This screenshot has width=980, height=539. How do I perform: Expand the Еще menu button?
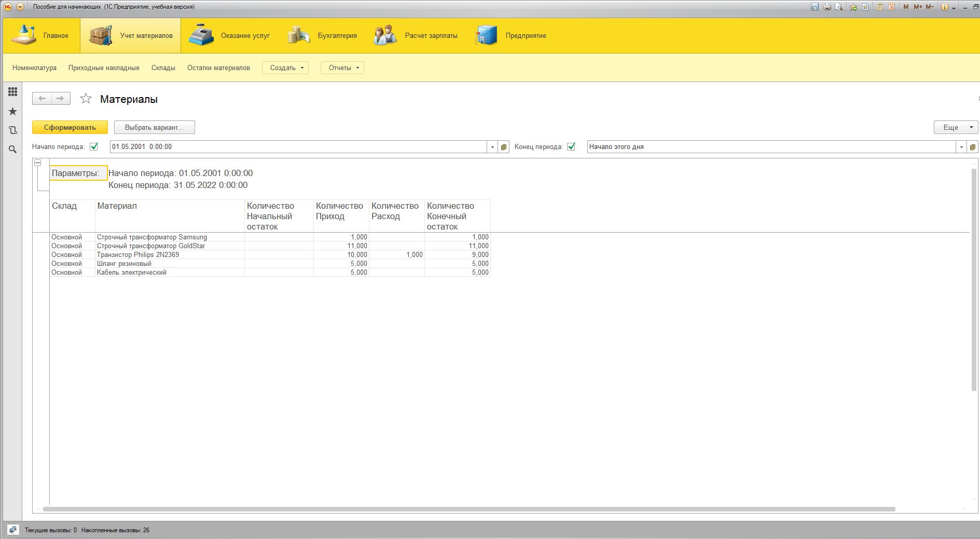pyautogui.click(x=956, y=127)
